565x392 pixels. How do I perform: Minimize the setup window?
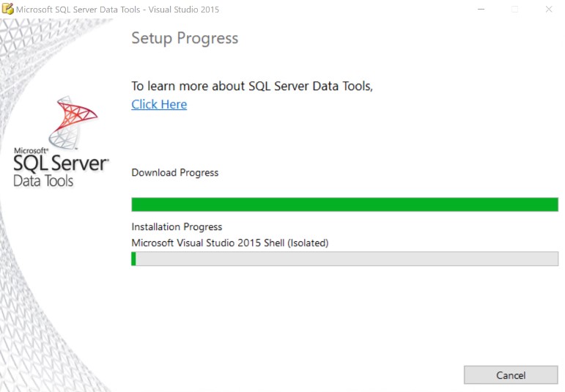[x=481, y=10]
